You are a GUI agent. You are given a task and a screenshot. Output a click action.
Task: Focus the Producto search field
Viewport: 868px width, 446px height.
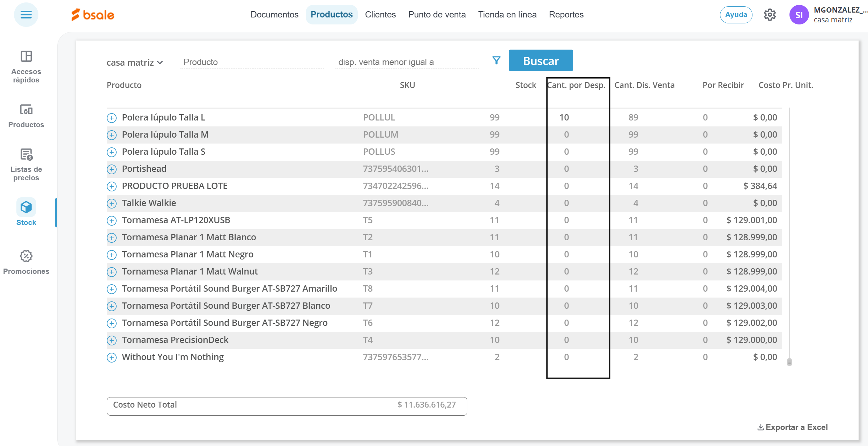[251, 62]
